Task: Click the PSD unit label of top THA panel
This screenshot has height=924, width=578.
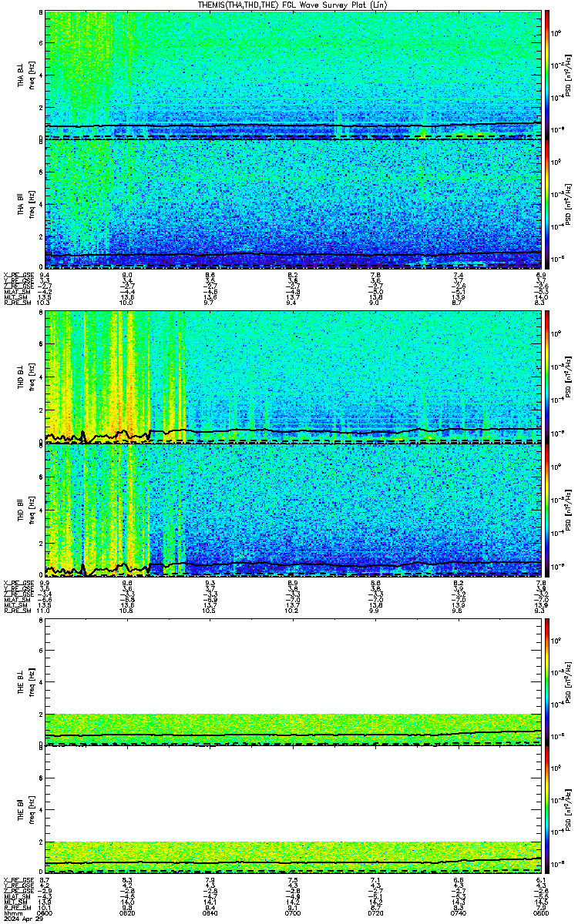Action: [x=569, y=75]
